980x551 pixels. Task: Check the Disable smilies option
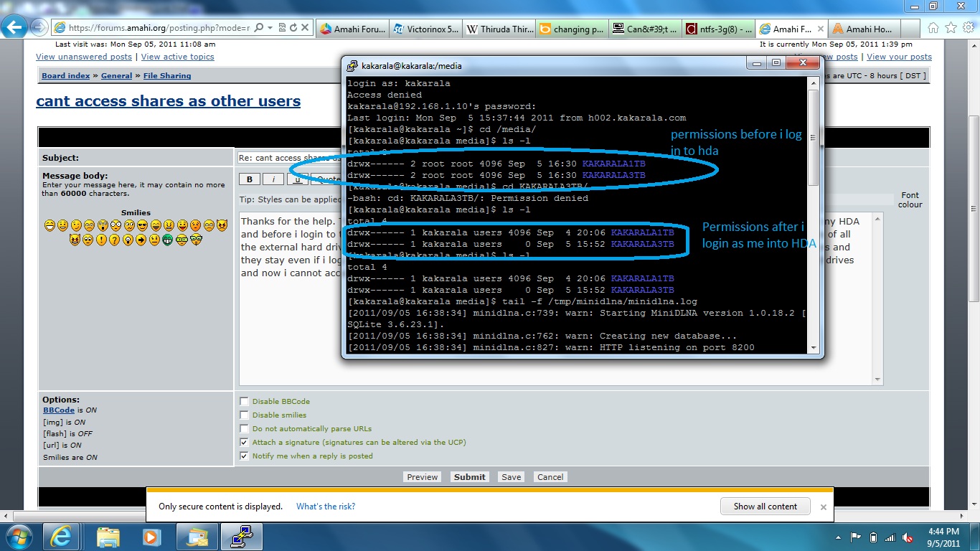[x=245, y=415]
